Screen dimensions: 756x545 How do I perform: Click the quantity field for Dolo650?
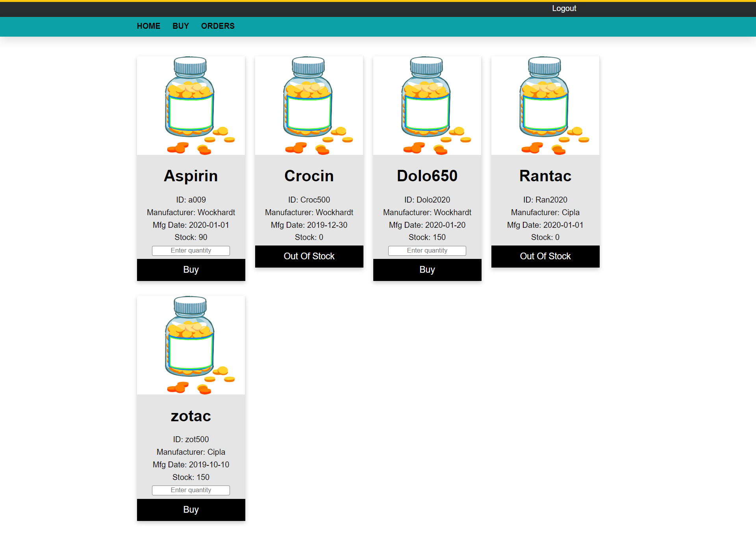click(427, 251)
